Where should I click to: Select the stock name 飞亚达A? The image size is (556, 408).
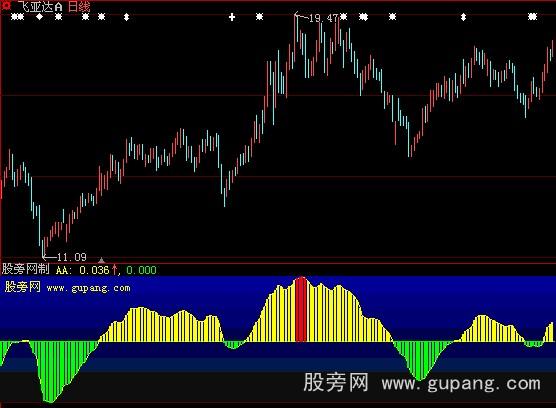point(40,6)
